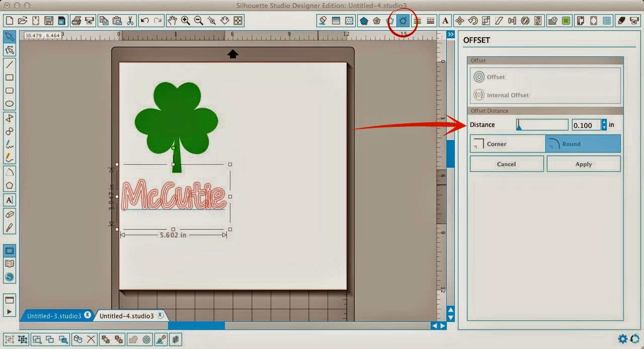Click the Distance slider track
This screenshot has width=644, height=349.
coord(542,124)
